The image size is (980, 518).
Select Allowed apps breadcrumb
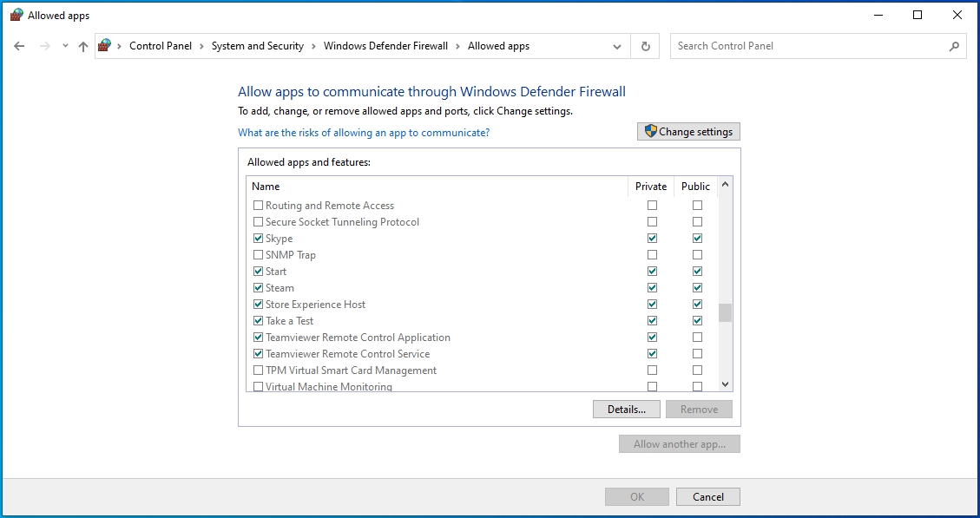tap(499, 46)
